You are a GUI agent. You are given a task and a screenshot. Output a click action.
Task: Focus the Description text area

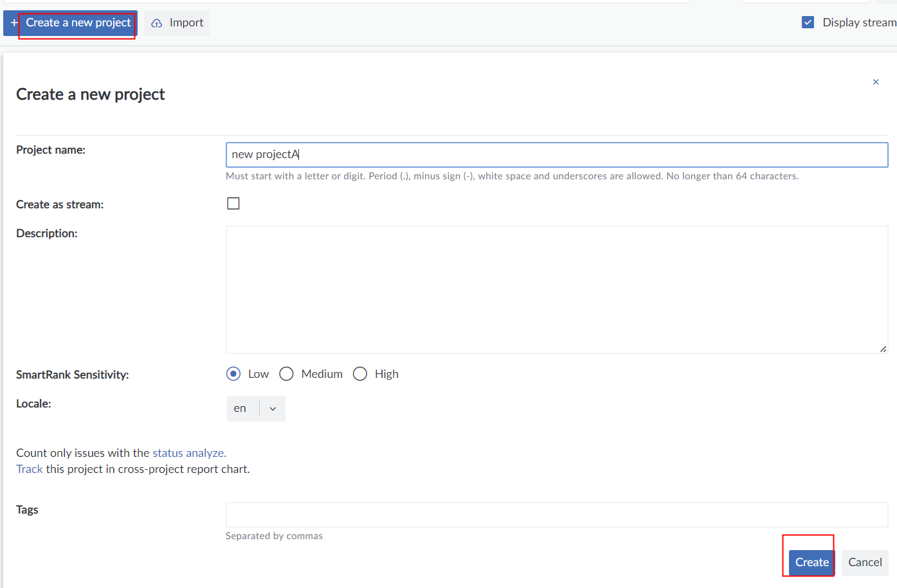tap(556, 289)
